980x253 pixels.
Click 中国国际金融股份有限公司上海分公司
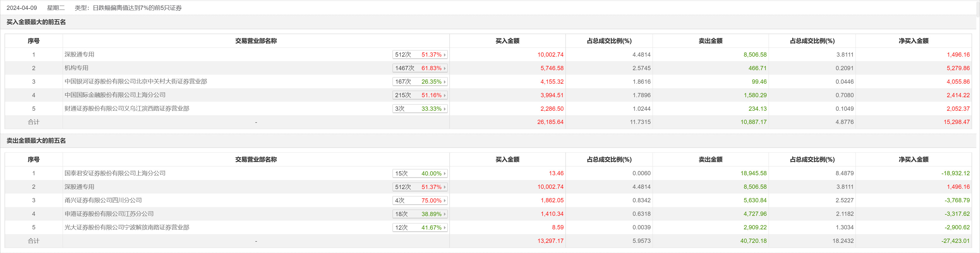115,95
